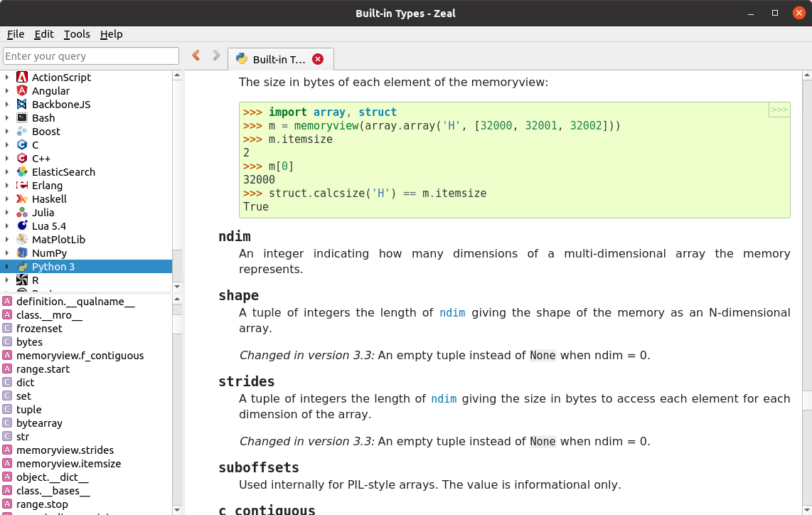Click the Boost docset icon
Viewport: 812px width, 515px height.
click(22, 131)
